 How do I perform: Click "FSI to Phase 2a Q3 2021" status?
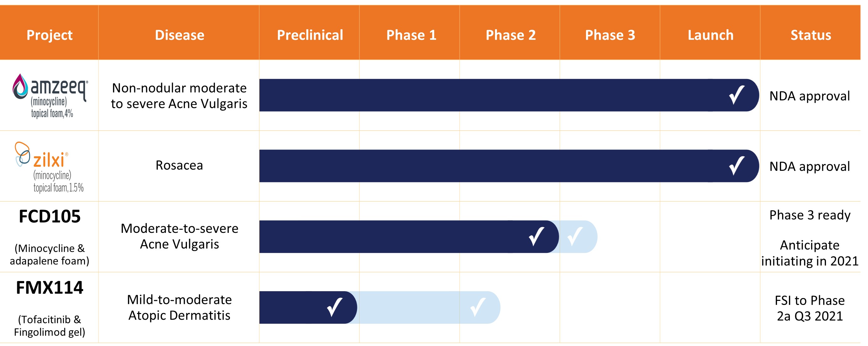pos(809,308)
